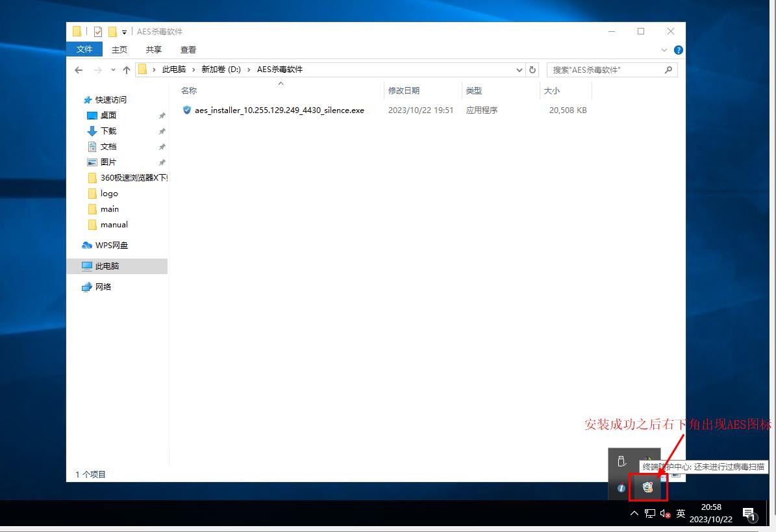Screen dimensions: 776x532
Task: Click the blue info tray icon
Action: (x=621, y=488)
